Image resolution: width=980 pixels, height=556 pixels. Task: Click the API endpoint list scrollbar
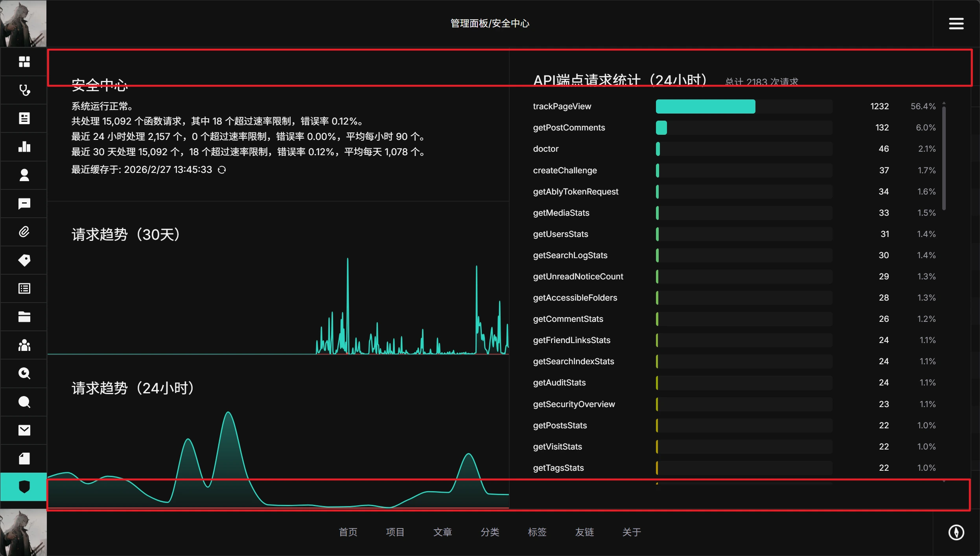pos(944,157)
